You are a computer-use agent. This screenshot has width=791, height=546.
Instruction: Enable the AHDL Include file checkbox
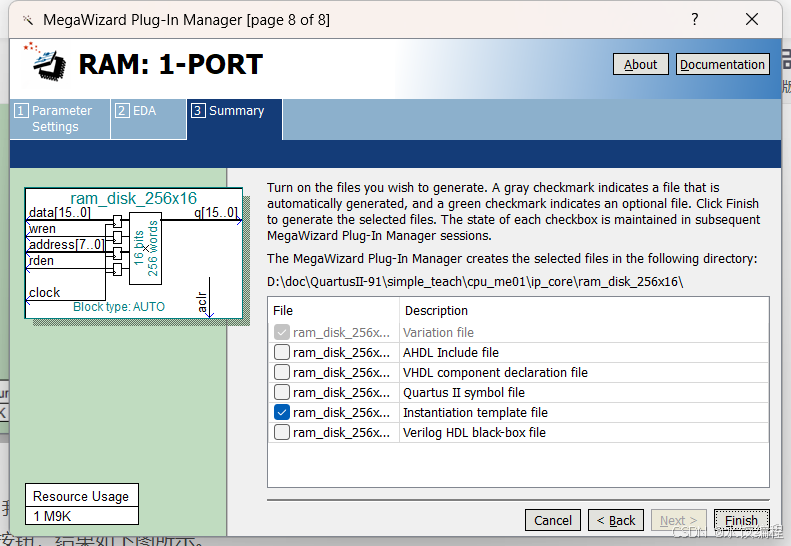[281, 352]
